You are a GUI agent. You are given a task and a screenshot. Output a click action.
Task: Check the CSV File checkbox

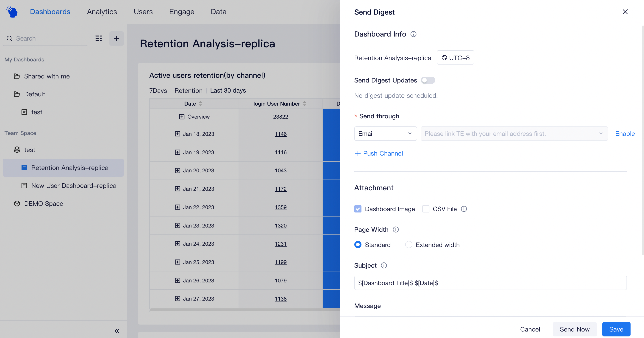tap(426, 209)
